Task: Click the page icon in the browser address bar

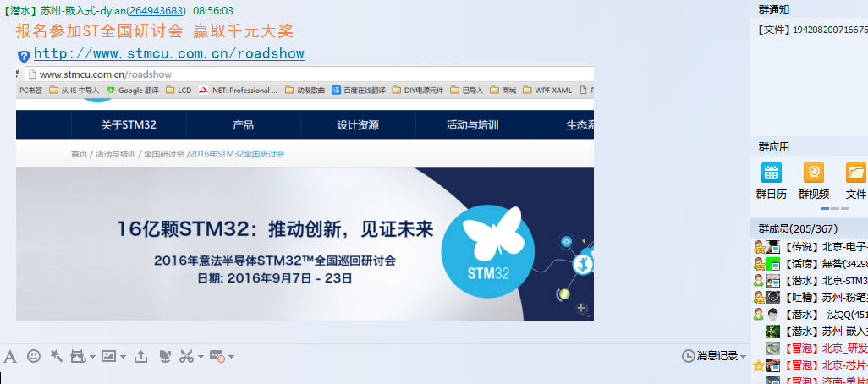Action: [32, 74]
